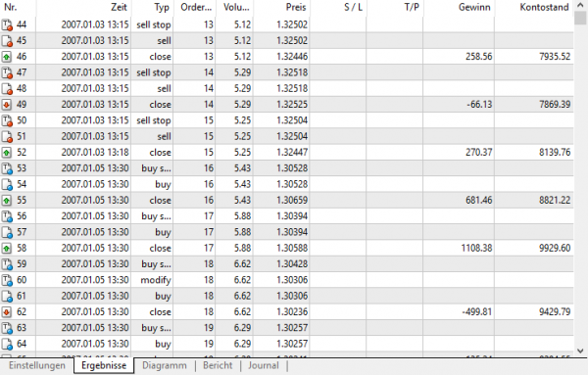Click the green close icon in row 55

pyautogui.click(x=7, y=201)
